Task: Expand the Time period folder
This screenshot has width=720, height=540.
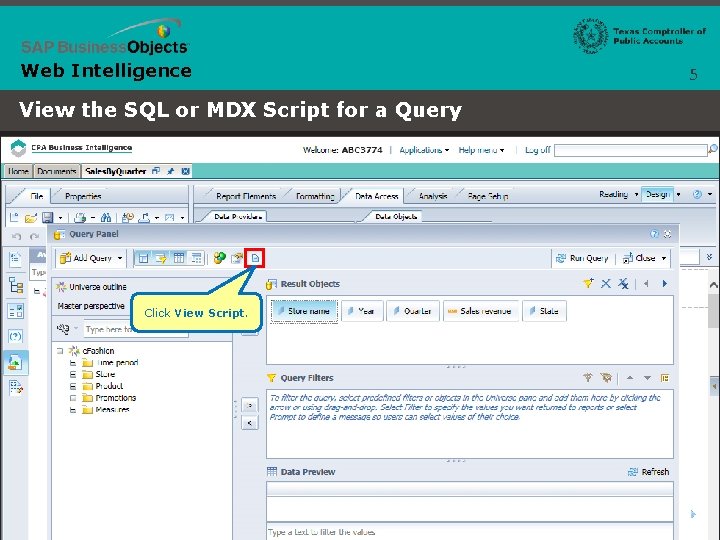Action: tap(73, 363)
